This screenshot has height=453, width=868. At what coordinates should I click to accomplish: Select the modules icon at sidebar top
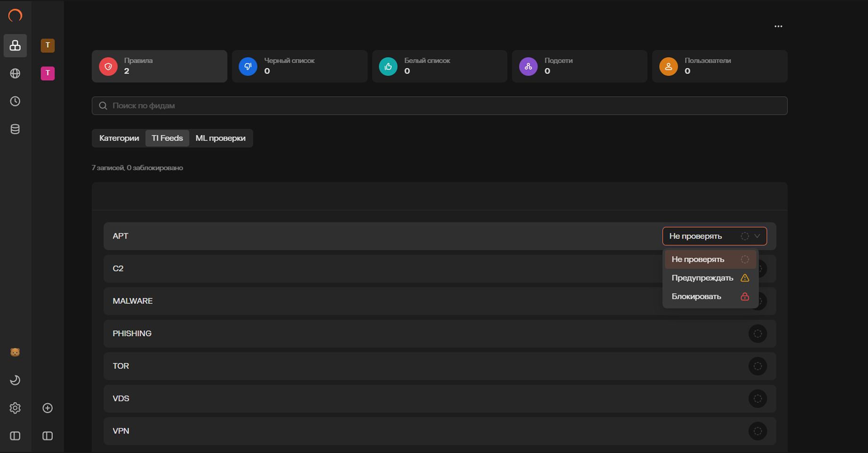click(x=15, y=46)
